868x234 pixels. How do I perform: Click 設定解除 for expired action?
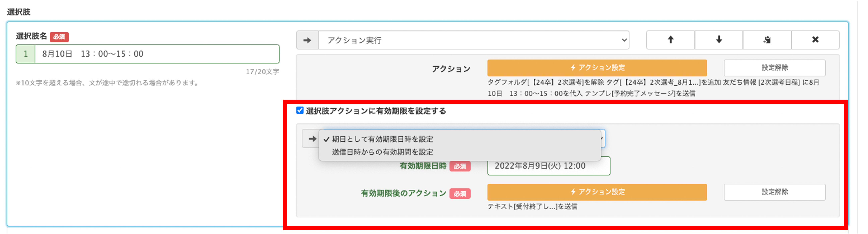click(774, 192)
